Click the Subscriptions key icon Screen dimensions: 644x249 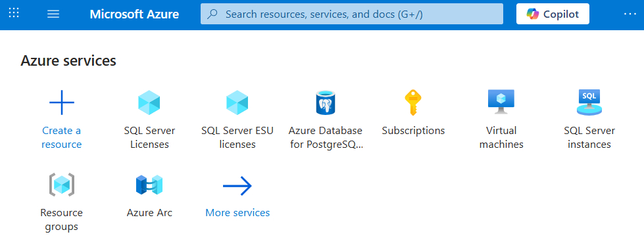pos(413,102)
